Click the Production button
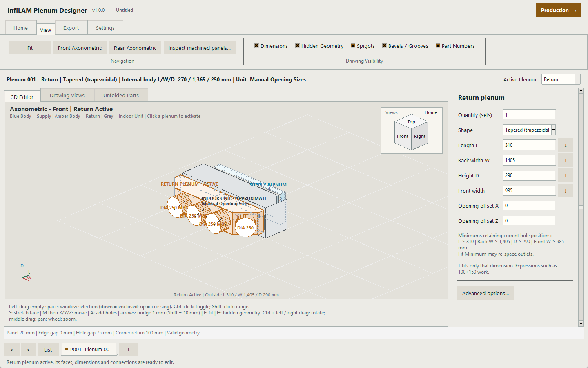This screenshot has height=368, width=588. click(x=559, y=10)
